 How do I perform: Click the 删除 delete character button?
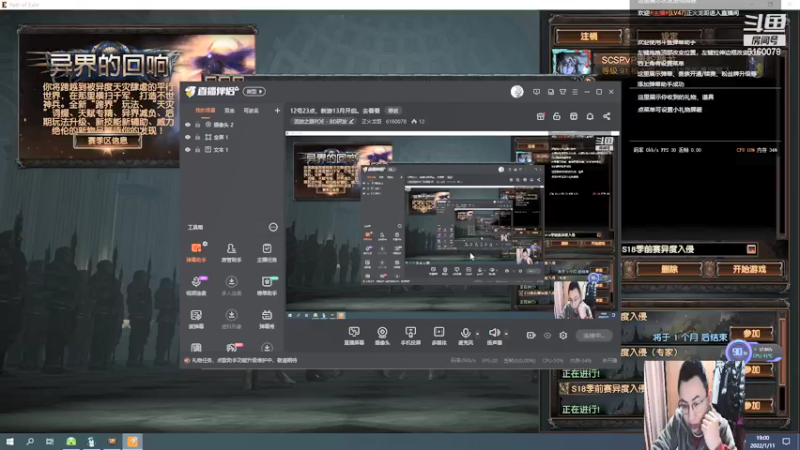click(x=669, y=269)
